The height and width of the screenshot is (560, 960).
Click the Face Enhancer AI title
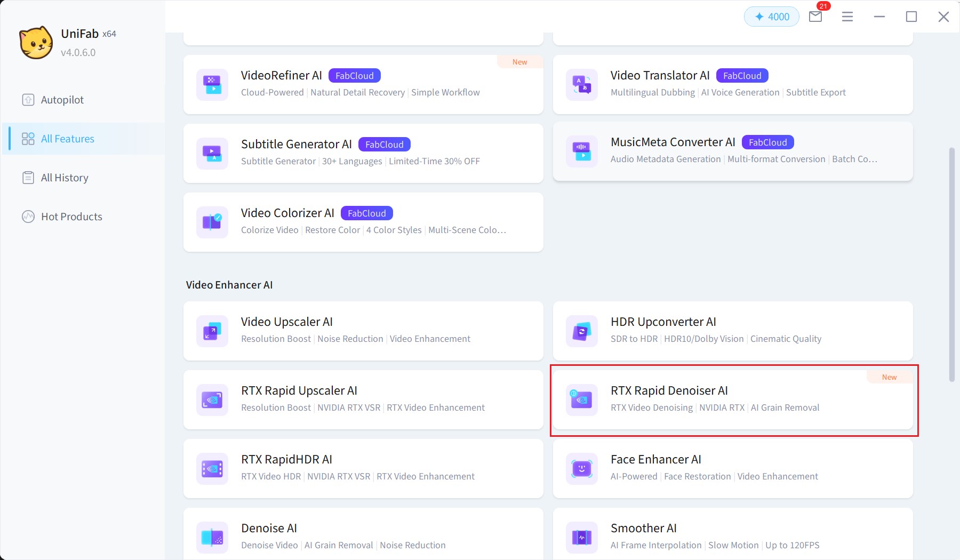tap(656, 459)
